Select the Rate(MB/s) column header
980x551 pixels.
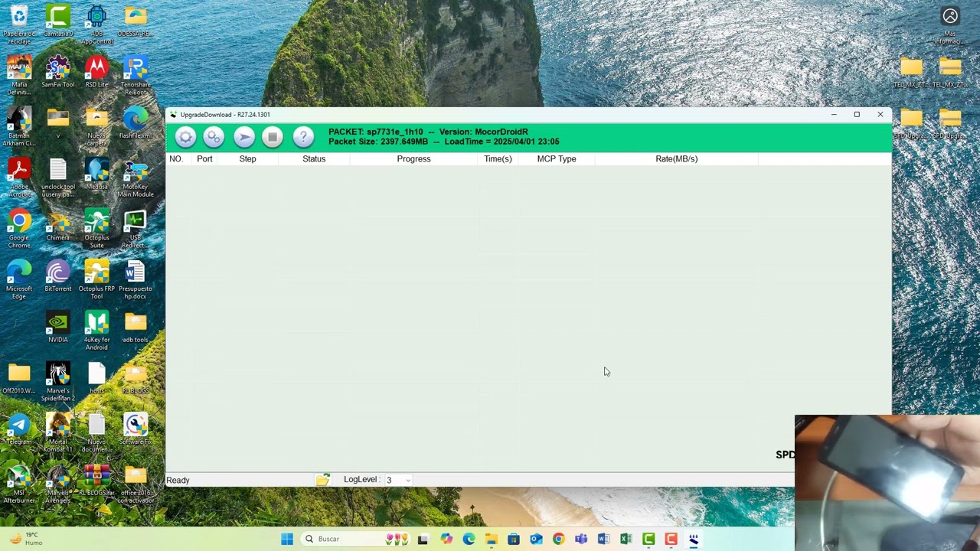coord(677,158)
